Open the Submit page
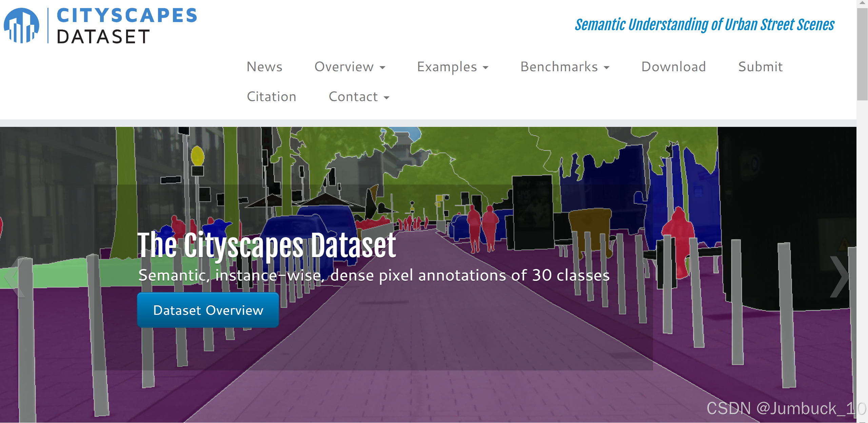 coord(760,67)
